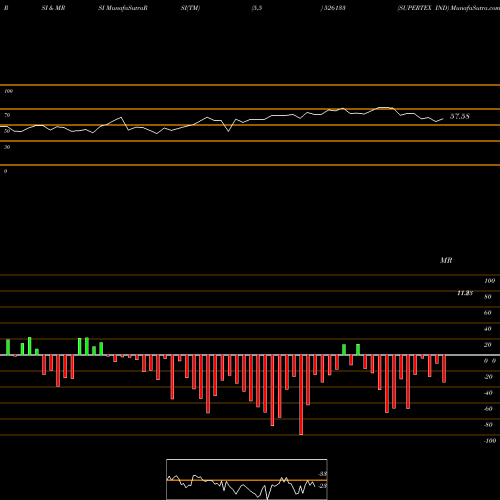
Task: Click the last red histogram bar on right
Action: coord(444,369)
